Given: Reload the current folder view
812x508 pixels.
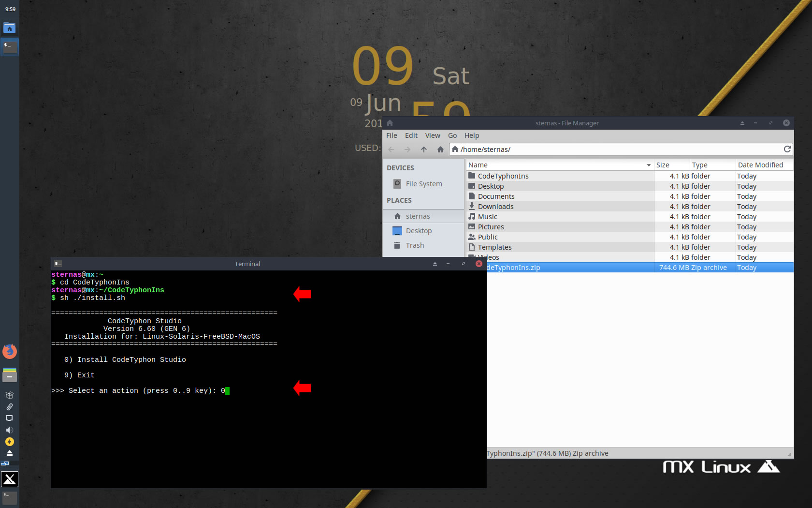Looking at the screenshot, I should 787,149.
